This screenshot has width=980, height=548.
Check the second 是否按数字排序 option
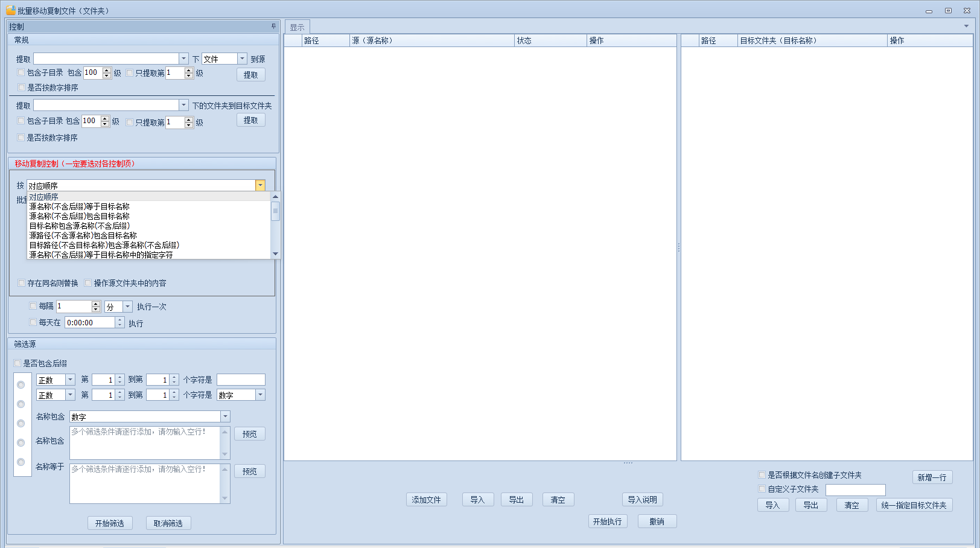(21, 138)
